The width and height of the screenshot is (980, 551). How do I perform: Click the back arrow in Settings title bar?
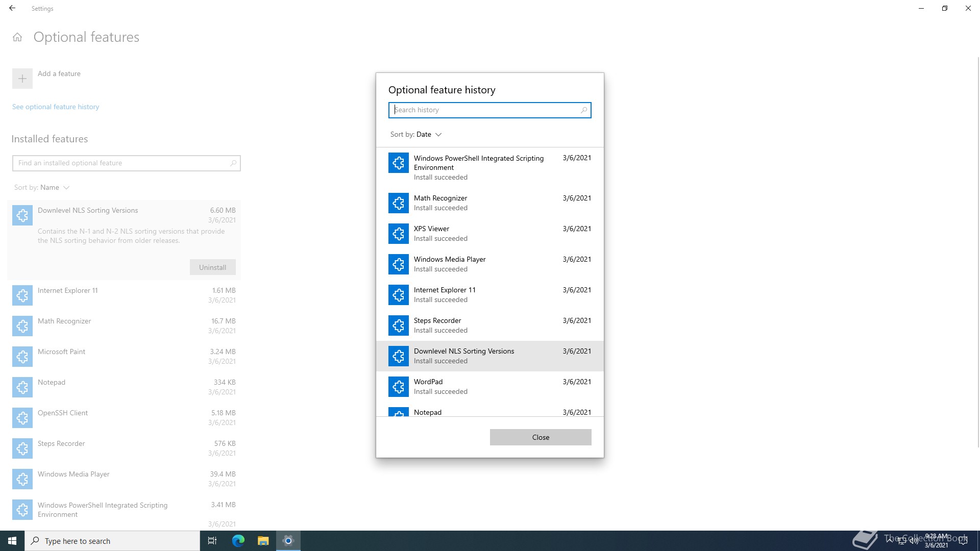[x=12, y=8]
